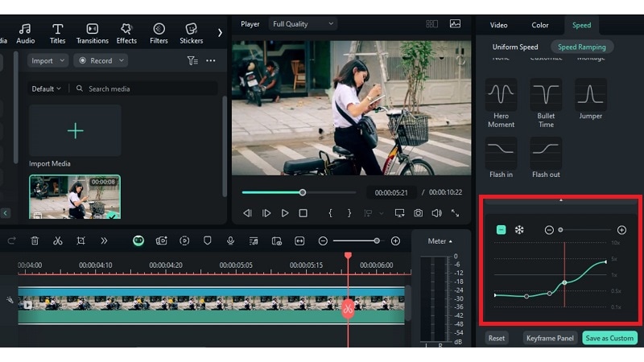644x362 pixels.
Task: Open the Stickers panel
Action: pos(191,33)
